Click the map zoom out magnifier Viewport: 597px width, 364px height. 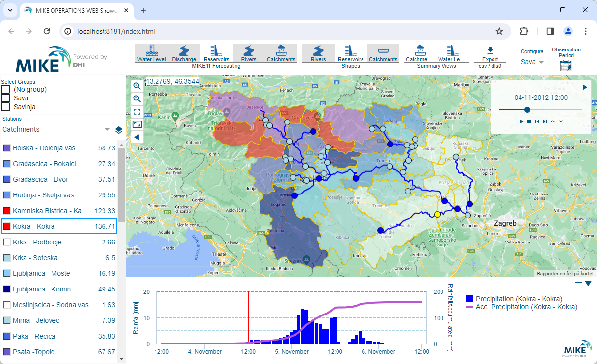point(137,99)
